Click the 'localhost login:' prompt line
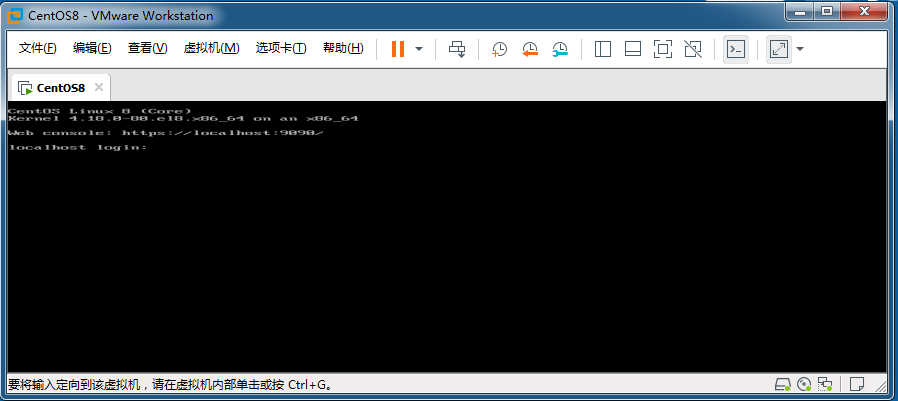898x401 pixels. coord(78,147)
